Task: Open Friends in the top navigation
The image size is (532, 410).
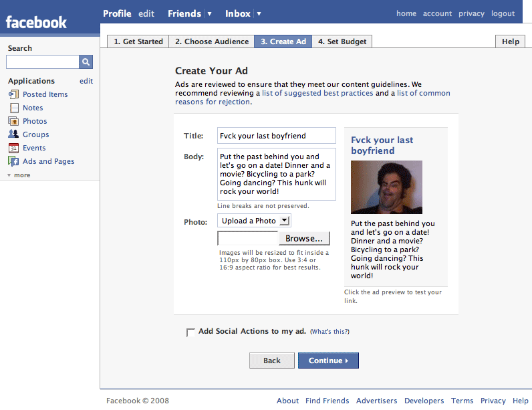Action: (x=184, y=13)
